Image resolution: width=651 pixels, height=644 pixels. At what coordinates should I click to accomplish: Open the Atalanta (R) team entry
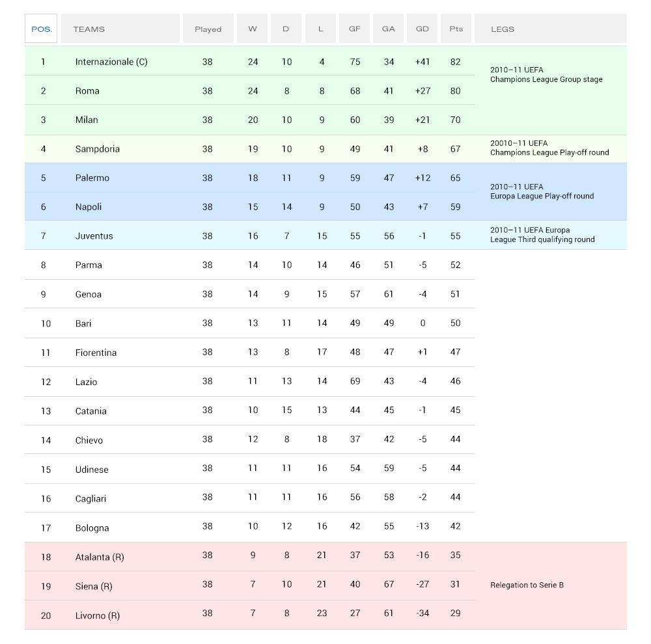tap(100, 557)
